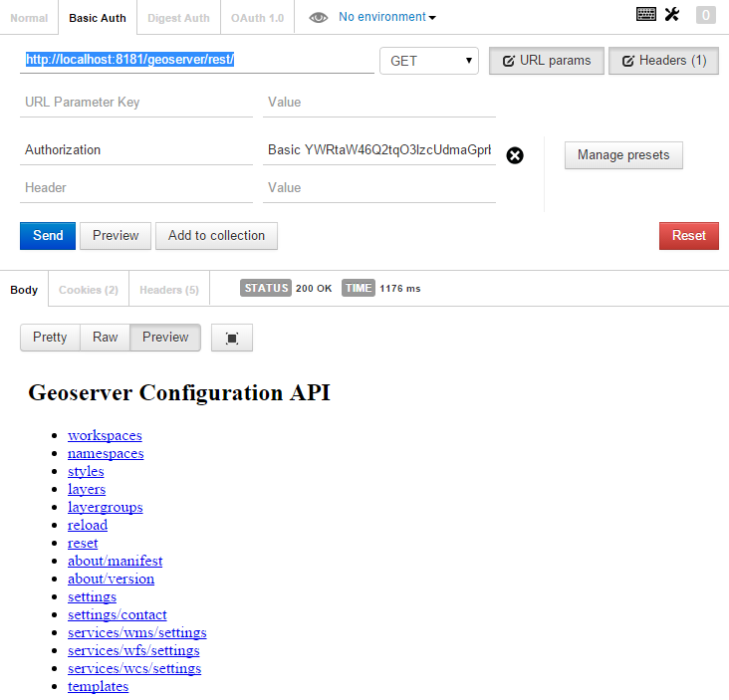Open the workspaces link
729x700 pixels.
coord(105,435)
